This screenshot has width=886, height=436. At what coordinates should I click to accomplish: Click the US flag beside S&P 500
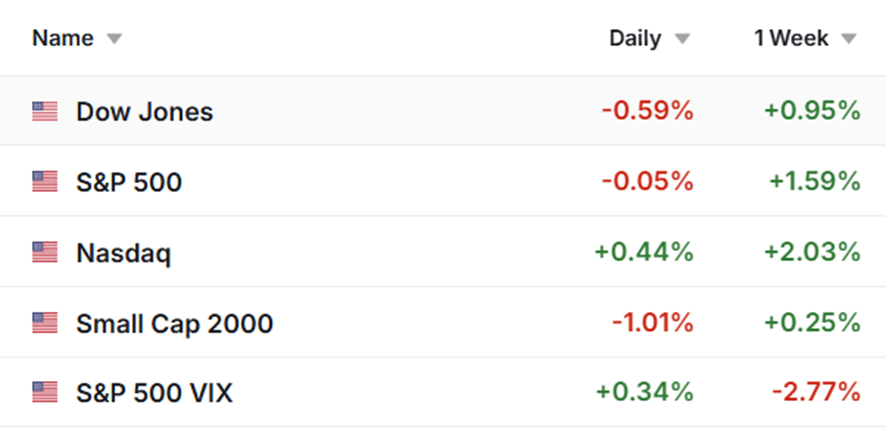tap(45, 182)
